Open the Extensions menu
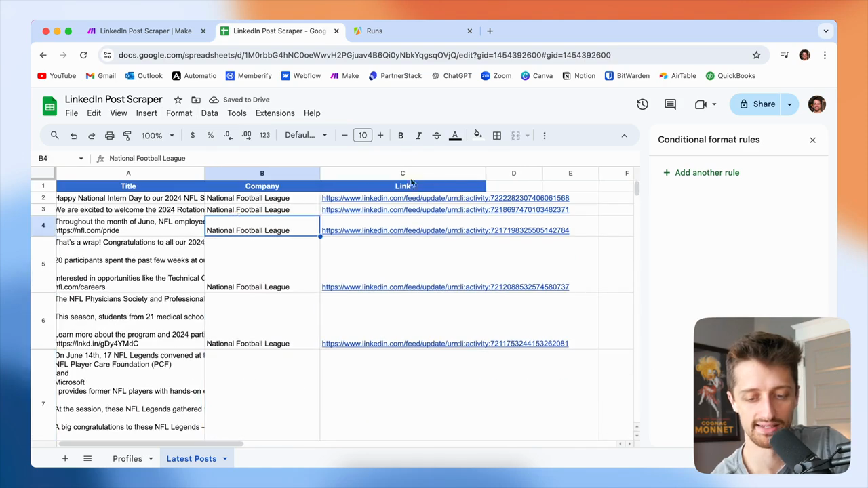This screenshot has width=868, height=488. 275,113
